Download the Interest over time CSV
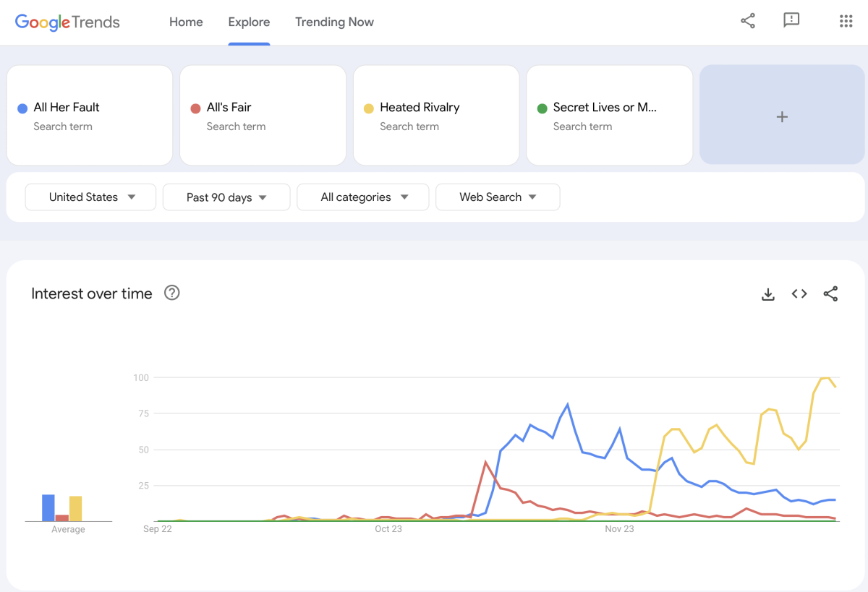The height and width of the screenshot is (592, 868). (x=768, y=293)
